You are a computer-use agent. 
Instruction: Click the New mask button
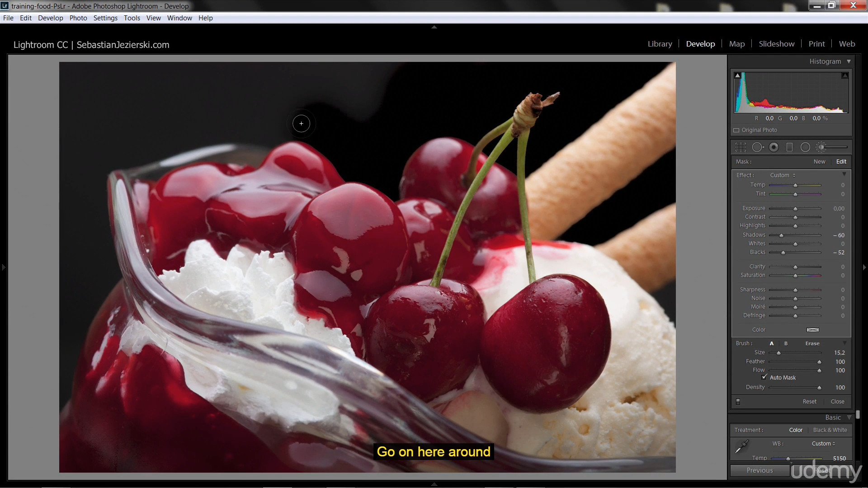click(x=819, y=162)
